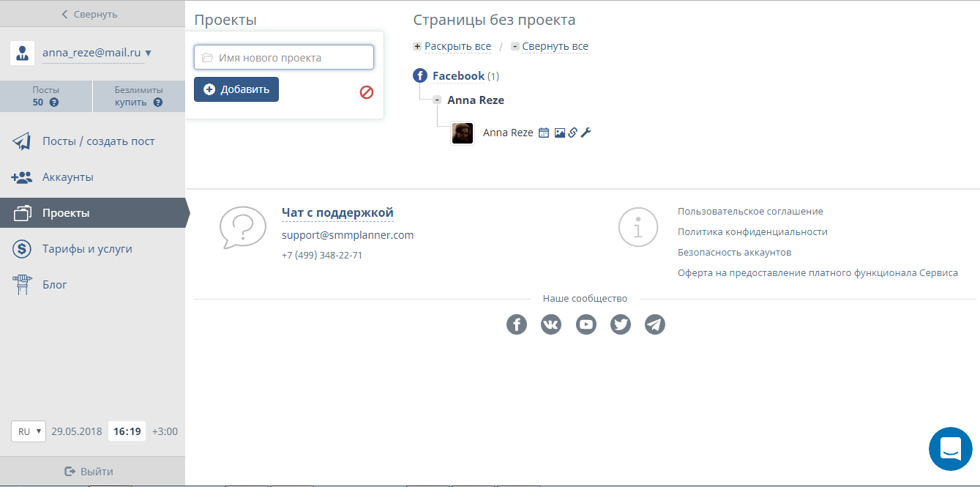Screen dimensions: 980x487
Task: Click the red cancel icon in the Проекты popup
Action: point(366,93)
